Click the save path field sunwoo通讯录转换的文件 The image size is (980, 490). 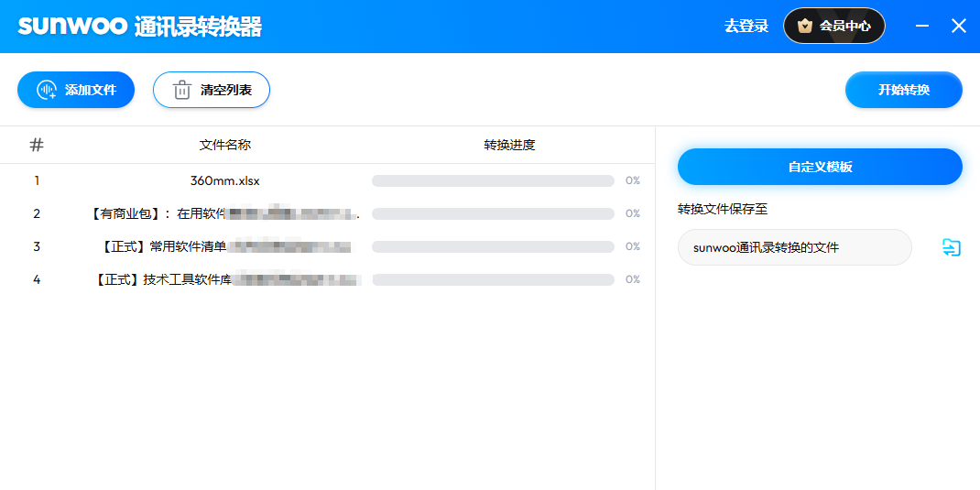[793, 247]
